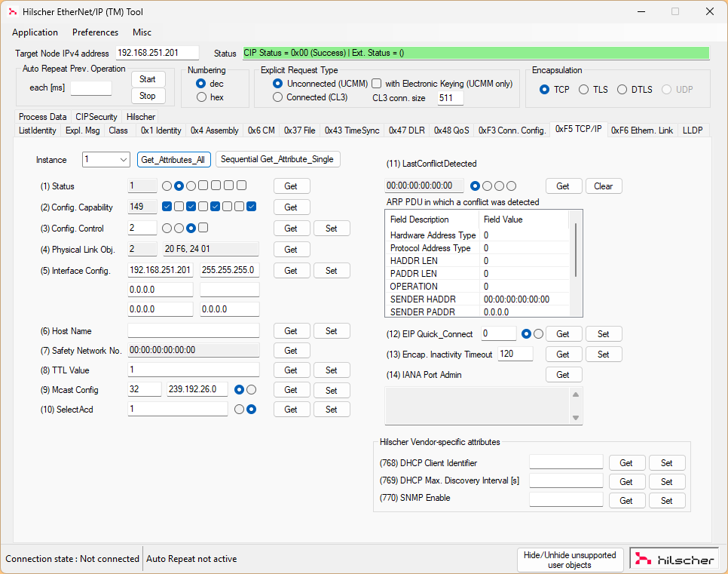Click Set for (3) Config. Control
This screenshot has width=728, height=574.
(332, 229)
